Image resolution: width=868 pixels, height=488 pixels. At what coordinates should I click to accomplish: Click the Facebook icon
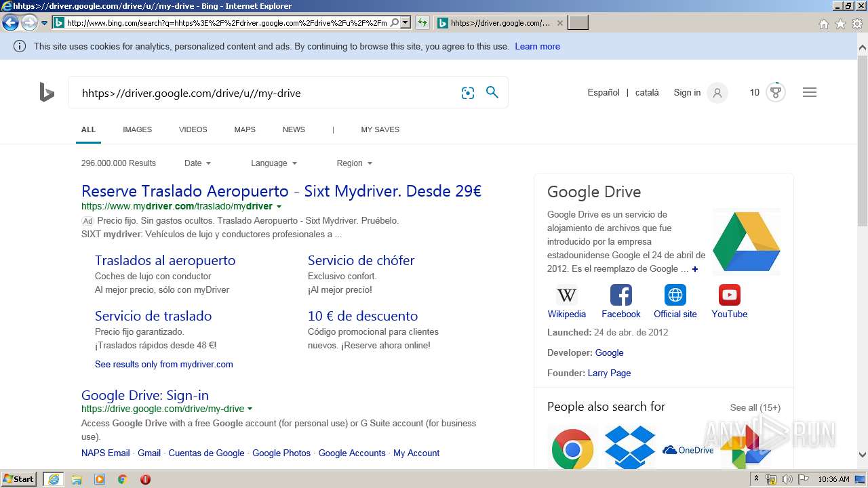coord(621,295)
